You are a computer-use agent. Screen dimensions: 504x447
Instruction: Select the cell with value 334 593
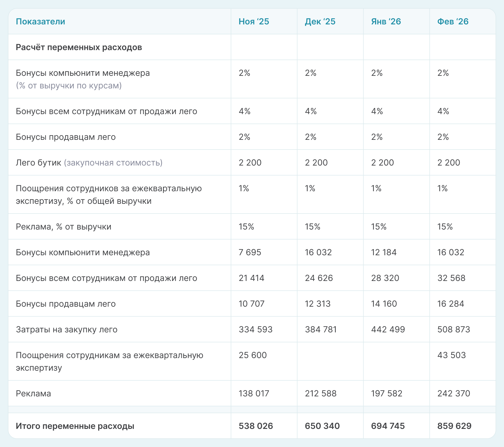click(x=255, y=329)
